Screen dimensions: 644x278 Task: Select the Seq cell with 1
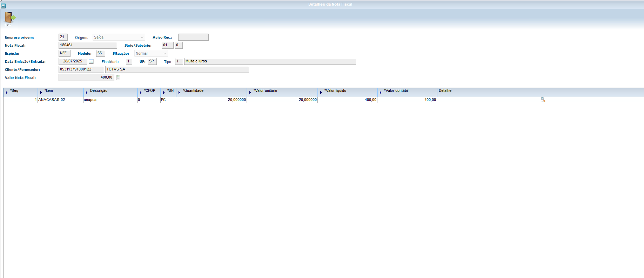click(21, 100)
